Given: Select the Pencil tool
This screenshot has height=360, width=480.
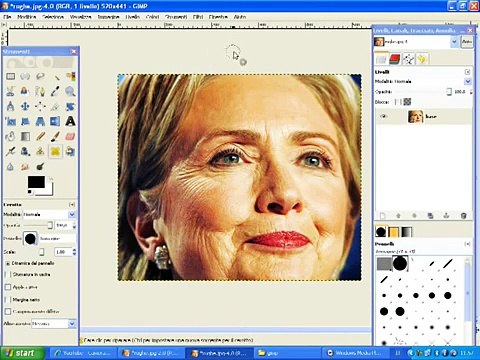Looking at the screenshot, I should pos(40,136).
